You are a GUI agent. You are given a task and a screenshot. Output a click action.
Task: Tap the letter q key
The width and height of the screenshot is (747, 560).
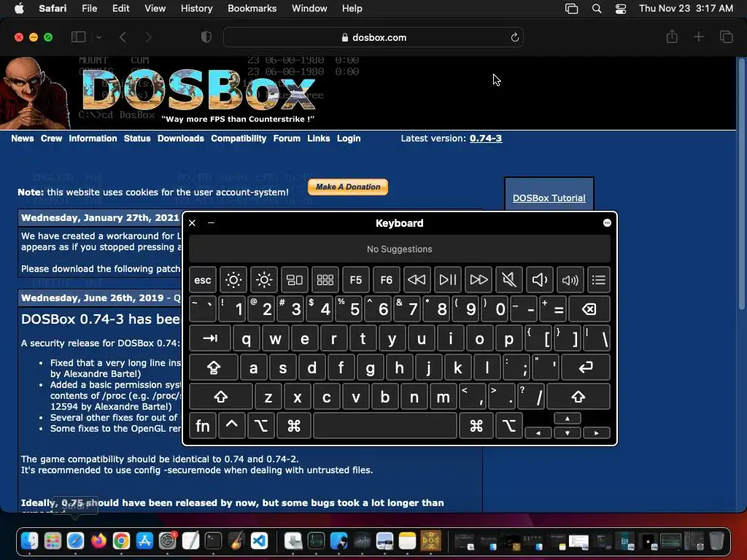247,338
